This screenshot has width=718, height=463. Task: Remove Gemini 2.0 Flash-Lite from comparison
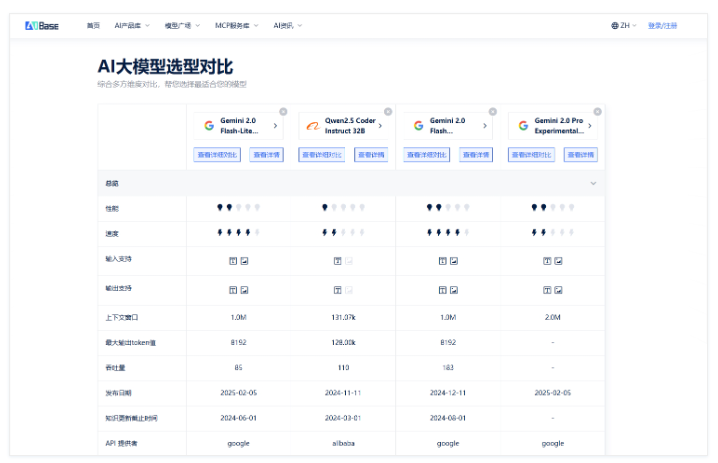283,112
